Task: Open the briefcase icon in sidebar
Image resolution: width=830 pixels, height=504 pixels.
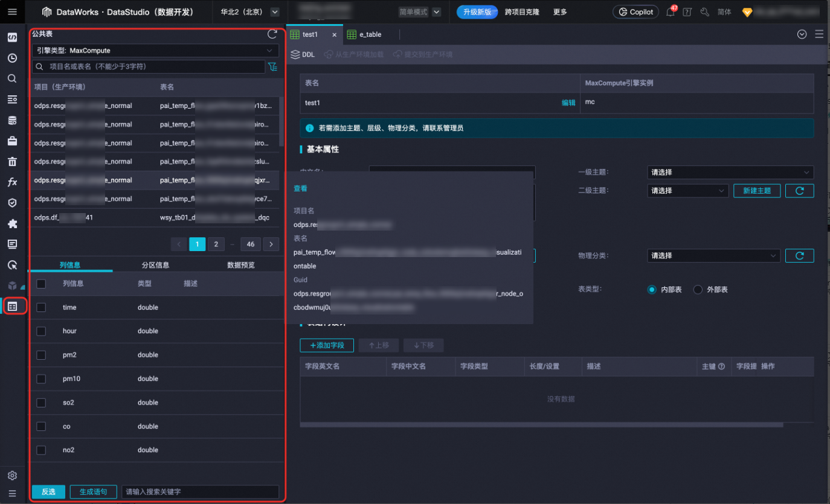Action: (12, 141)
